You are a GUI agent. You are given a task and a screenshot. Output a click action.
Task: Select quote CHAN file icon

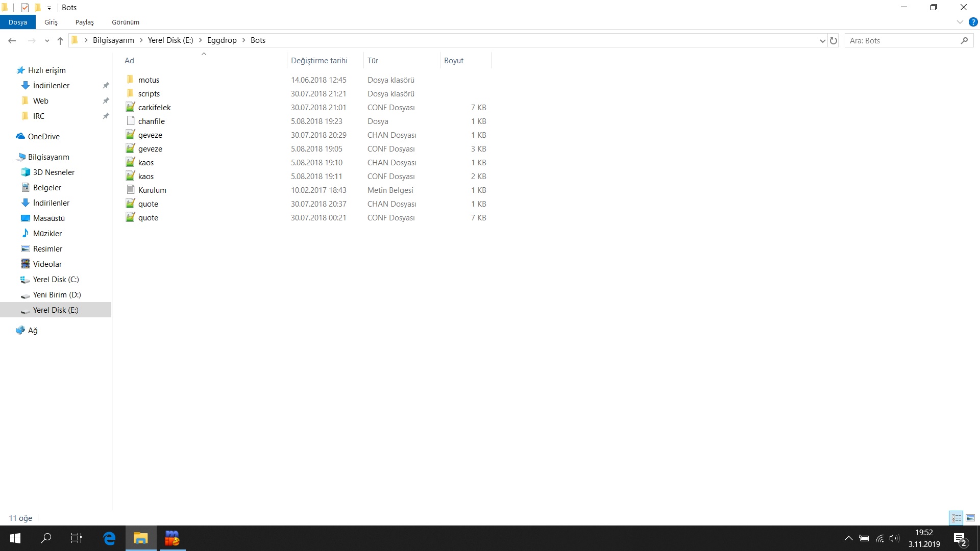tap(130, 204)
